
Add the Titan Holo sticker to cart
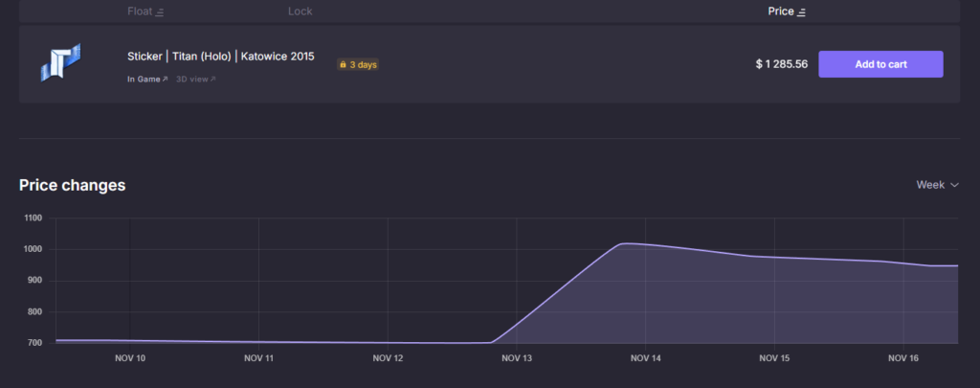tap(880, 64)
